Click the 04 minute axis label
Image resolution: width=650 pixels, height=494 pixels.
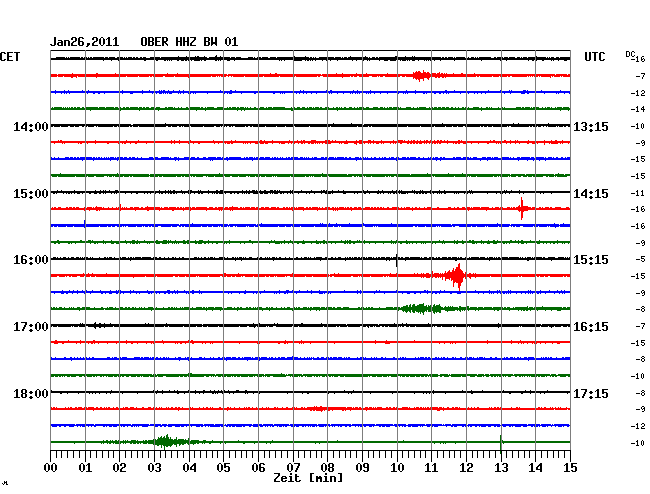tap(189, 468)
